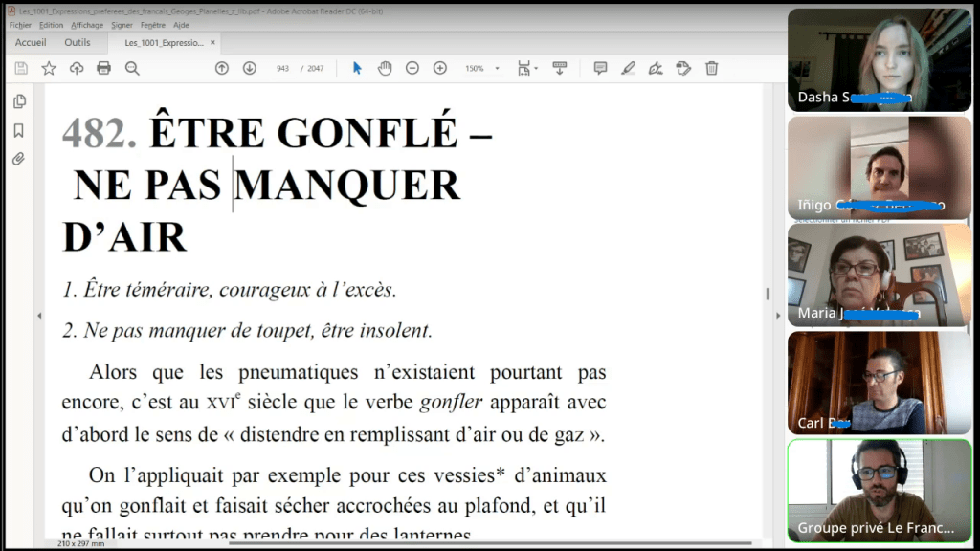Click the stamp tool icon
Viewport: 980px width, 551px height.
pyautogui.click(x=683, y=68)
